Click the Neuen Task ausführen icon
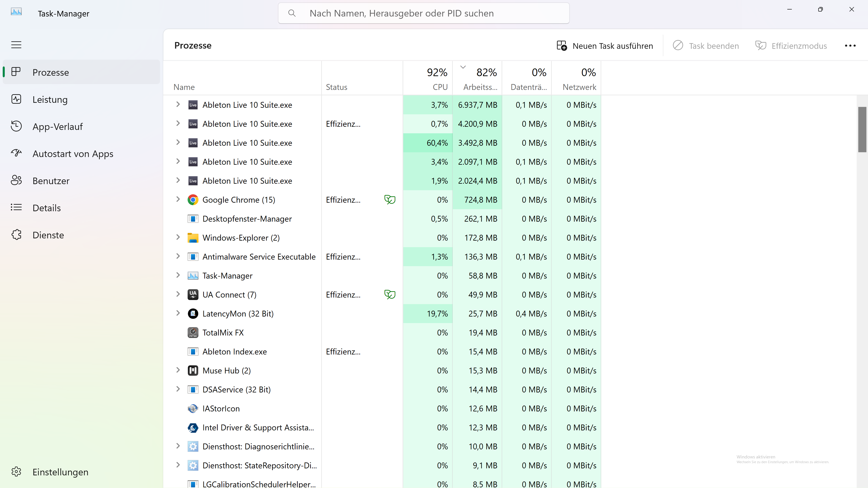 pos(561,46)
